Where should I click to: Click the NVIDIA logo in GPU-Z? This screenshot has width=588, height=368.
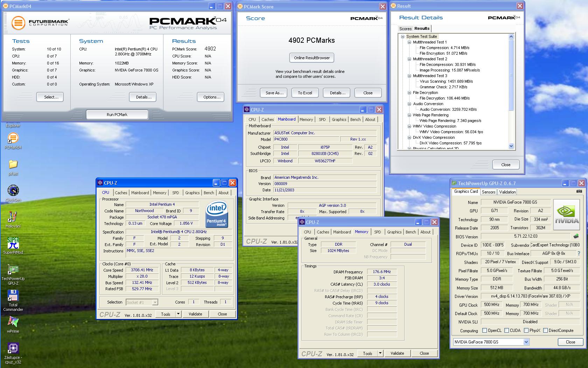click(567, 214)
